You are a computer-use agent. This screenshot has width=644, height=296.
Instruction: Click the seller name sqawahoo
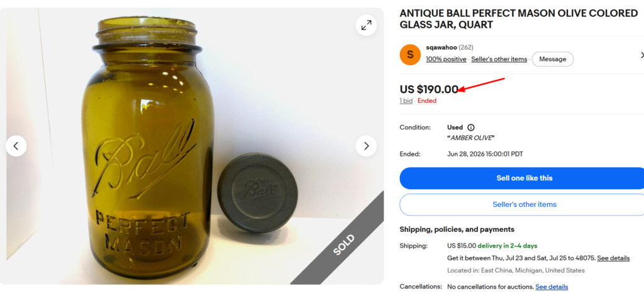[441, 48]
